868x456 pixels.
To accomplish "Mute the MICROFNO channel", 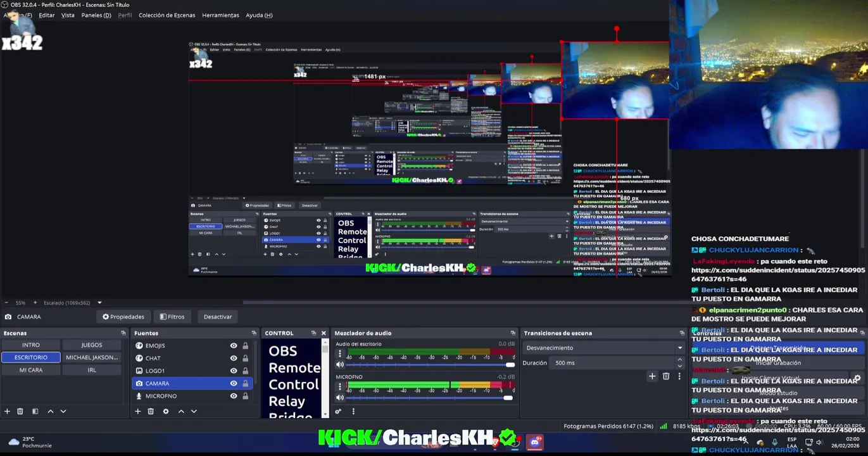I will 340,398.
